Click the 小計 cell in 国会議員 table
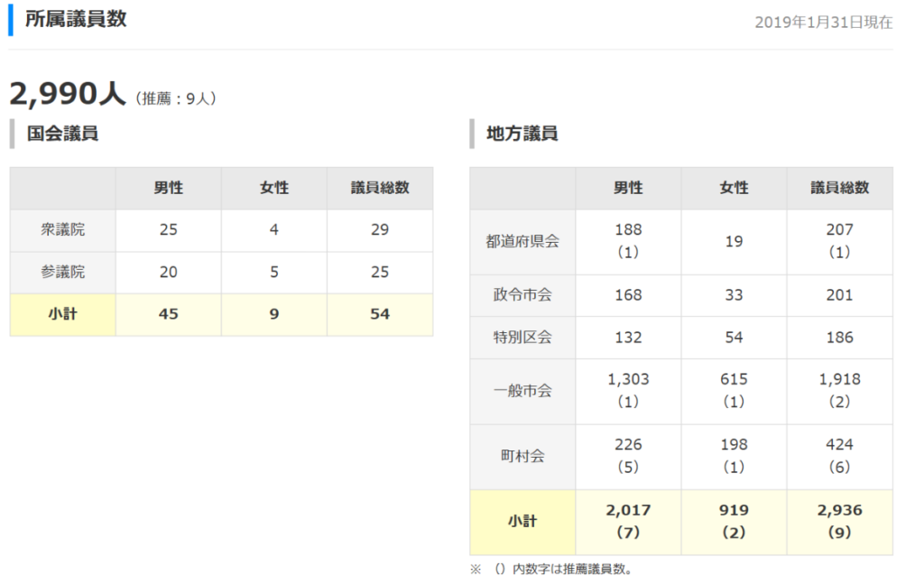Image resolution: width=924 pixels, height=585 pixels. pyautogui.click(x=63, y=314)
